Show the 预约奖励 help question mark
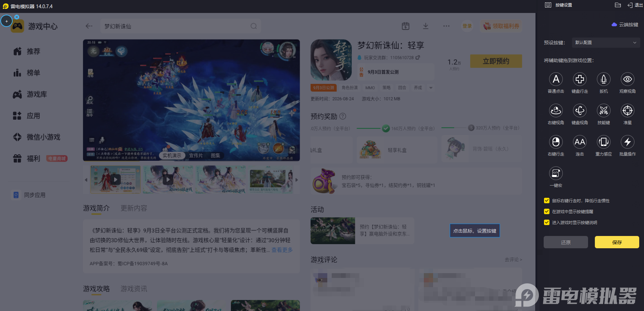 [343, 116]
